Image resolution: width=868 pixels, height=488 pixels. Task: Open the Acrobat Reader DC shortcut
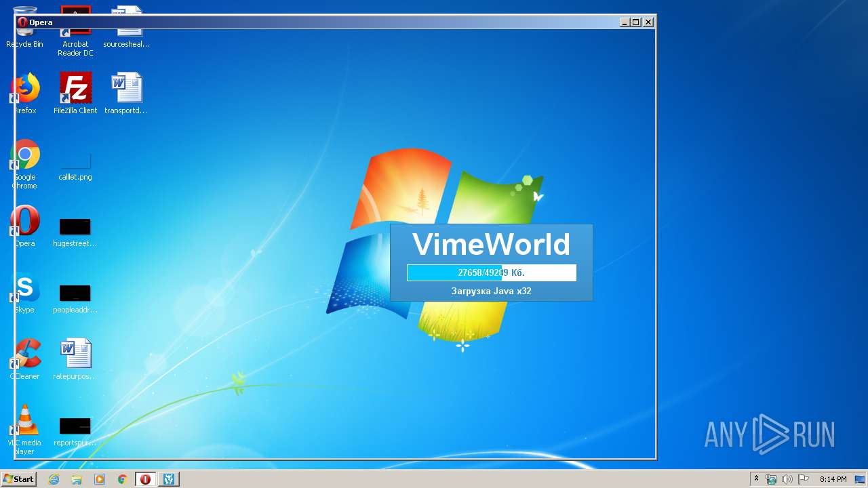tap(75, 31)
